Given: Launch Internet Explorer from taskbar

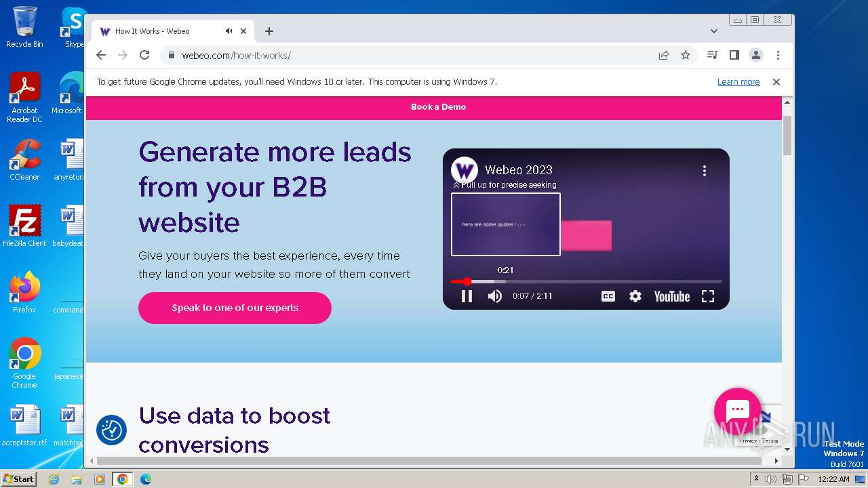Looking at the screenshot, I should [54, 479].
